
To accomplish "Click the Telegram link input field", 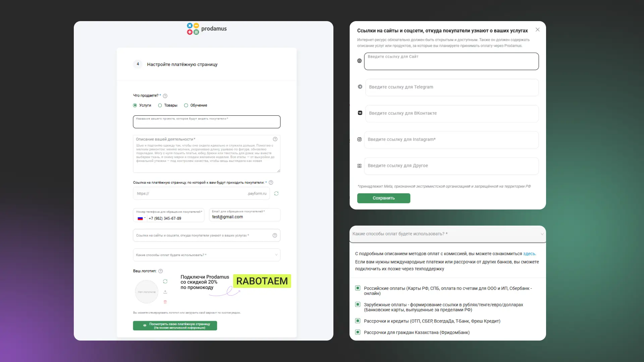I will [451, 87].
